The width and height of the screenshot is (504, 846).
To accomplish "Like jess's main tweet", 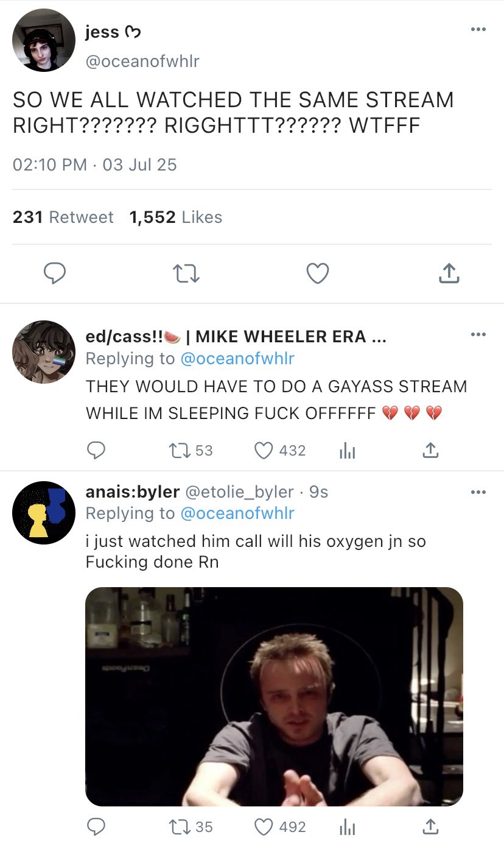I will point(317,274).
